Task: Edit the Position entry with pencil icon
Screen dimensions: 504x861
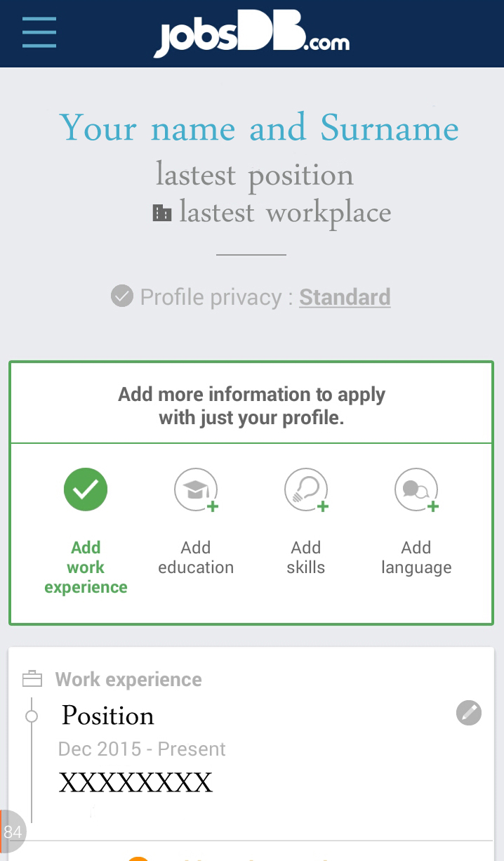Action: pyautogui.click(x=469, y=713)
